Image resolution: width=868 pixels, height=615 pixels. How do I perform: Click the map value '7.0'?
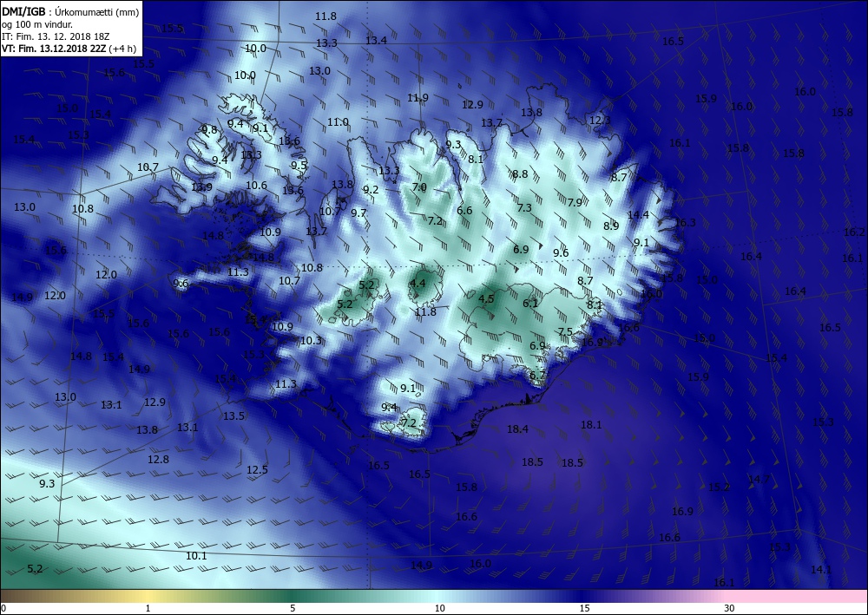point(419,187)
